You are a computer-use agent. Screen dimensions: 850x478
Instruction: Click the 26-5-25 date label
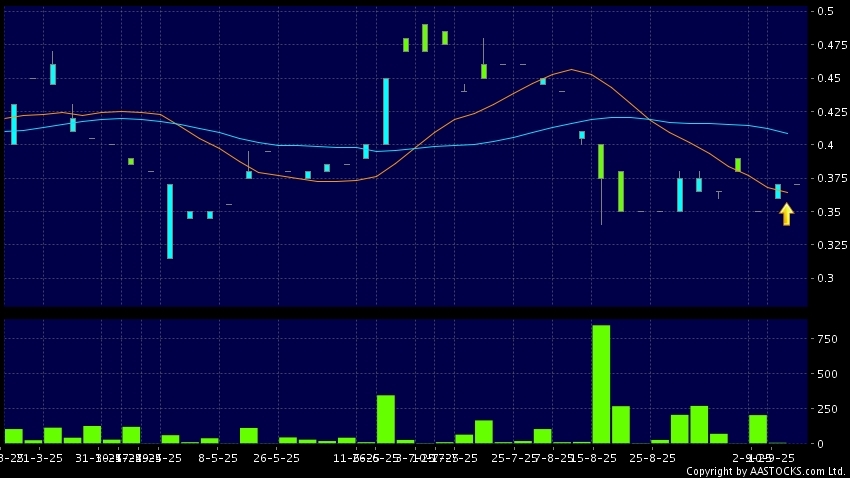(x=276, y=458)
